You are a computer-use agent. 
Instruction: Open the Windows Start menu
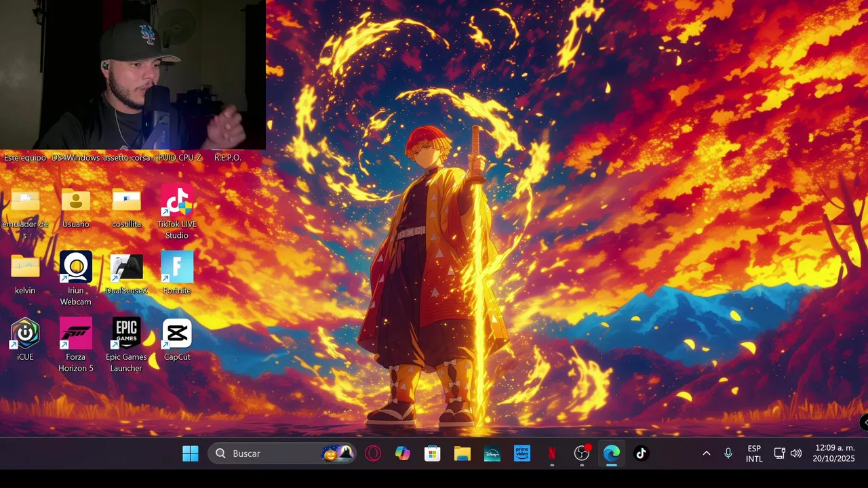click(191, 453)
